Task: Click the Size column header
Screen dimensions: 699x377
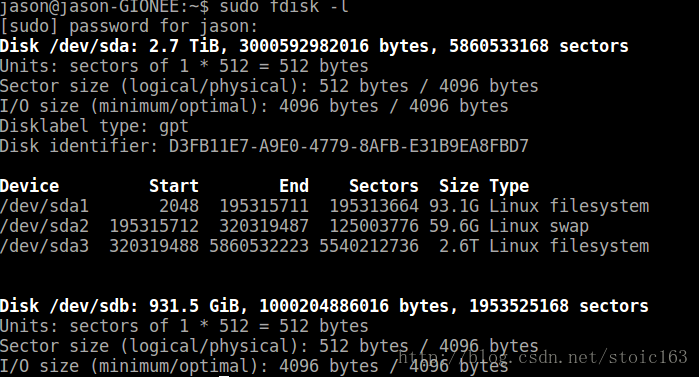Action: coord(459,186)
